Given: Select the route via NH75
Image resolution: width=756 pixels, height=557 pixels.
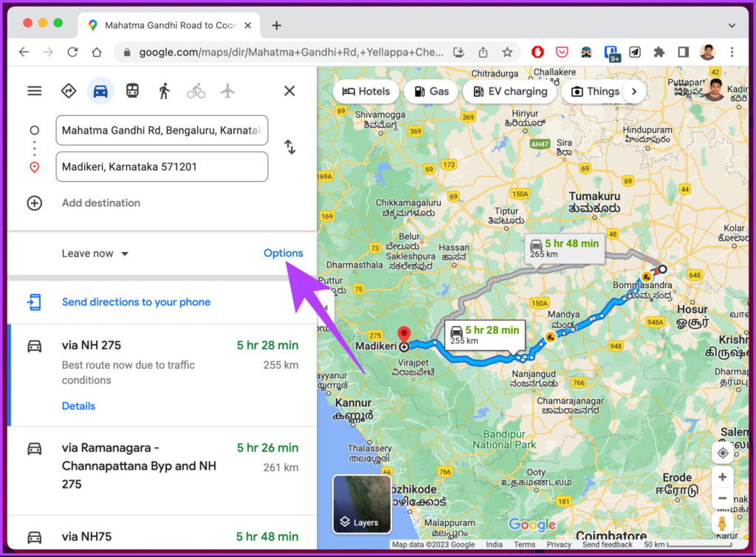Looking at the screenshot, I should pyautogui.click(x=162, y=533).
